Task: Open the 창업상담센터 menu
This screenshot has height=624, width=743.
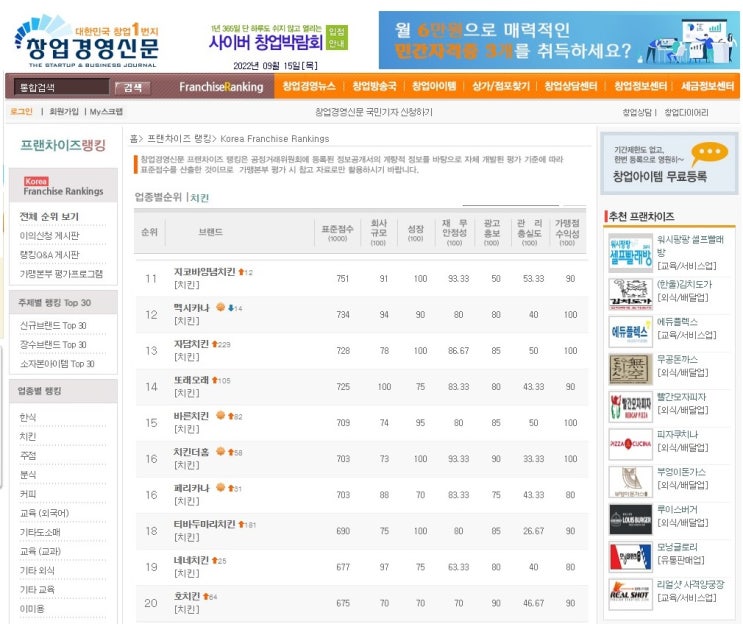Action: point(571,86)
